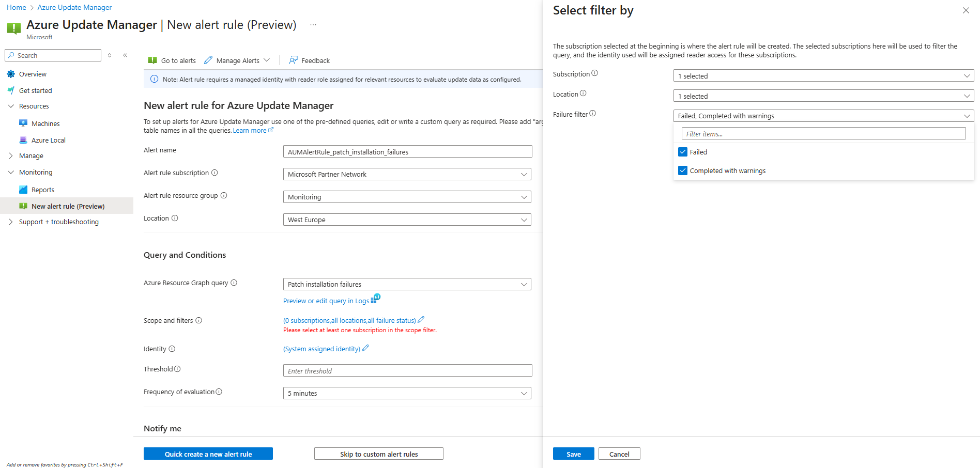Click the info icon beside Azure Resource Graph query
The image size is (980, 468).
pos(234,283)
